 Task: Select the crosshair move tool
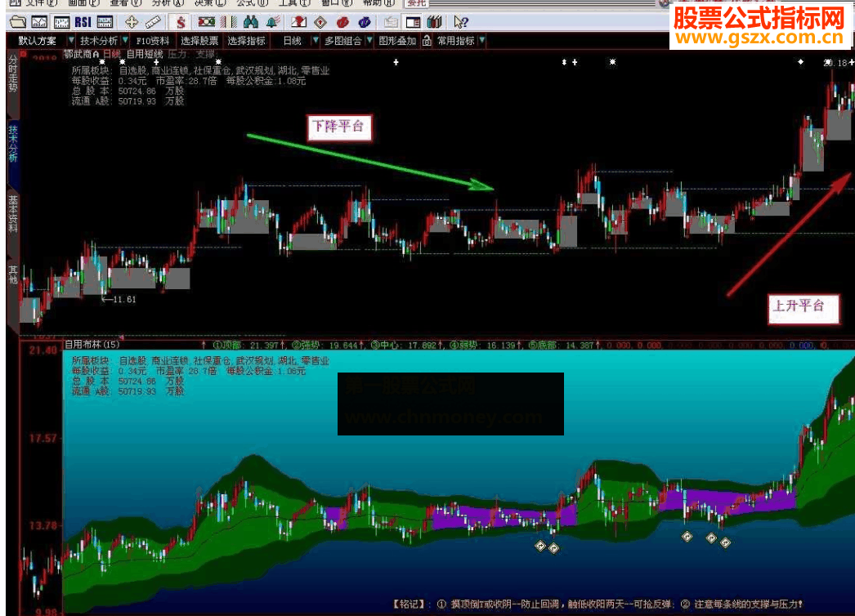132,22
